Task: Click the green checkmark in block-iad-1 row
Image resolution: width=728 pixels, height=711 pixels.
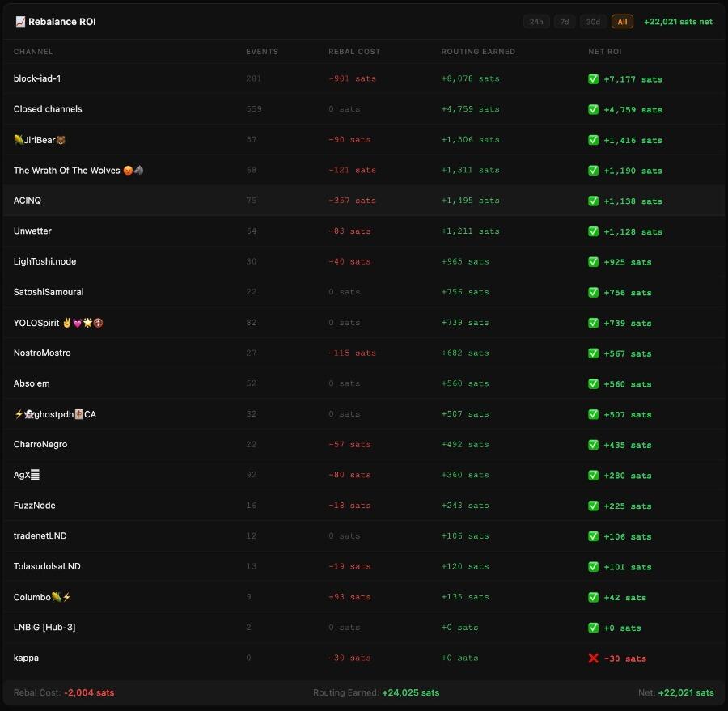Action: click(593, 79)
